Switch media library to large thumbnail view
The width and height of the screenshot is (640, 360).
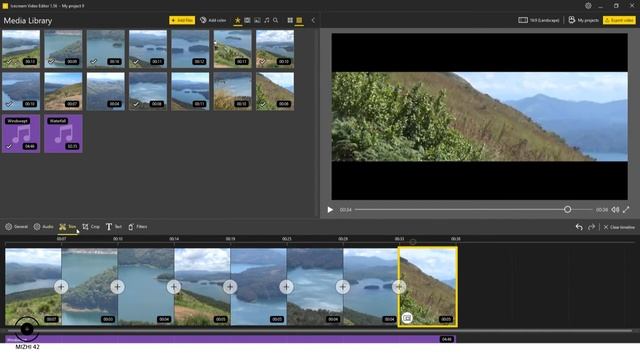(x=299, y=20)
